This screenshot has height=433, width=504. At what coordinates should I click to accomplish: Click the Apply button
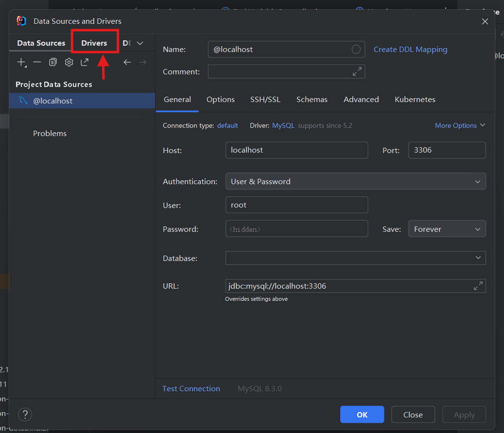(x=464, y=415)
